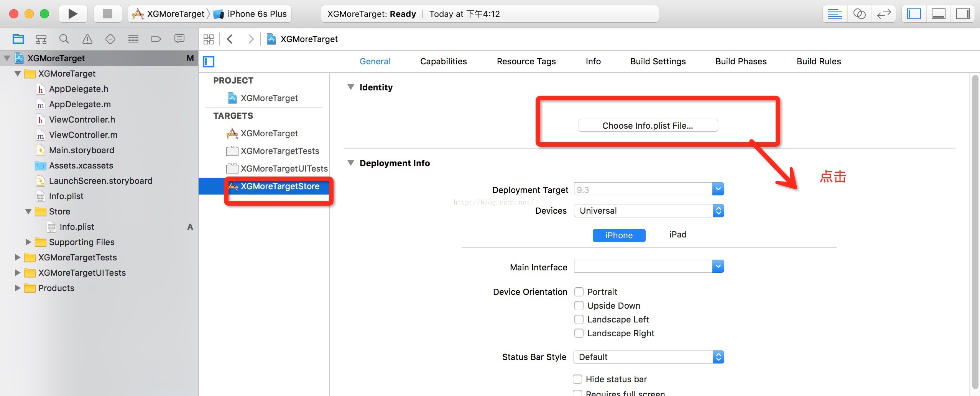
Task: Show the Project navigator folder icon
Action: click(18, 39)
